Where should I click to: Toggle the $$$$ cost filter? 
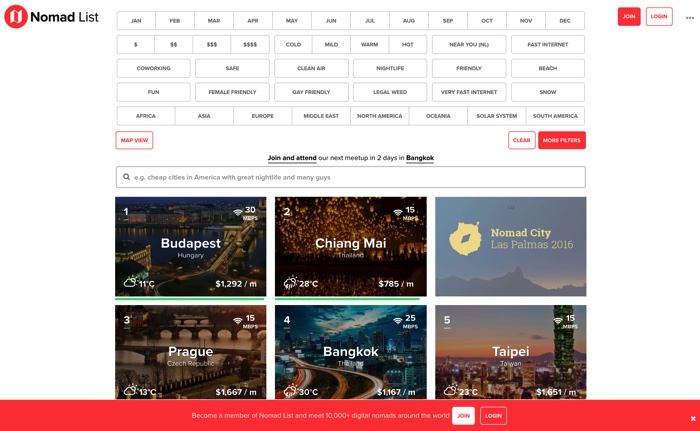coord(250,44)
